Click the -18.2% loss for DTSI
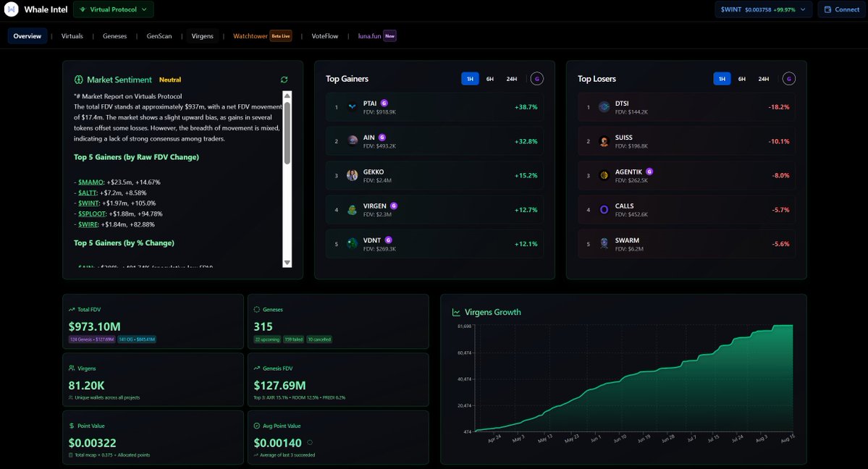The width and height of the screenshot is (868, 469). pyautogui.click(x=779, y=107)
